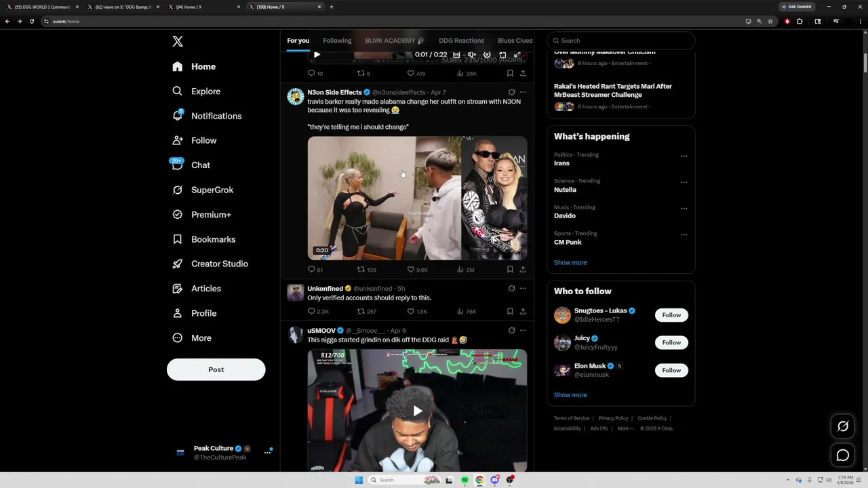
Task: Open options for the CM Punk trend
Action: click(x=684, y=235)
